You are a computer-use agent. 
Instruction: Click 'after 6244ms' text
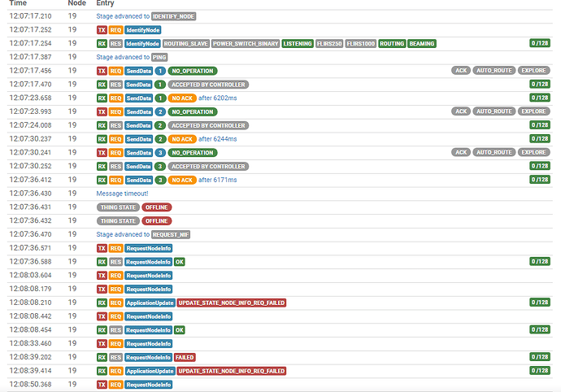coord(218,139)
